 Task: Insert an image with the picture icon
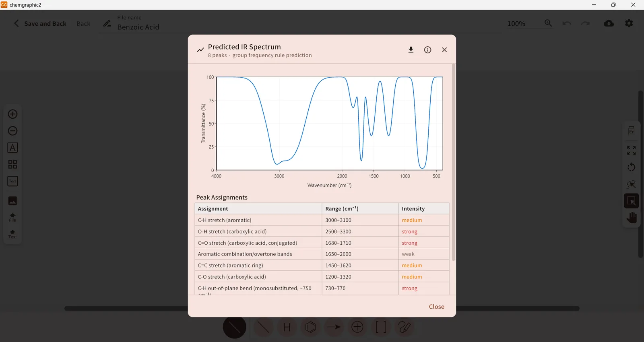point(12,201)
